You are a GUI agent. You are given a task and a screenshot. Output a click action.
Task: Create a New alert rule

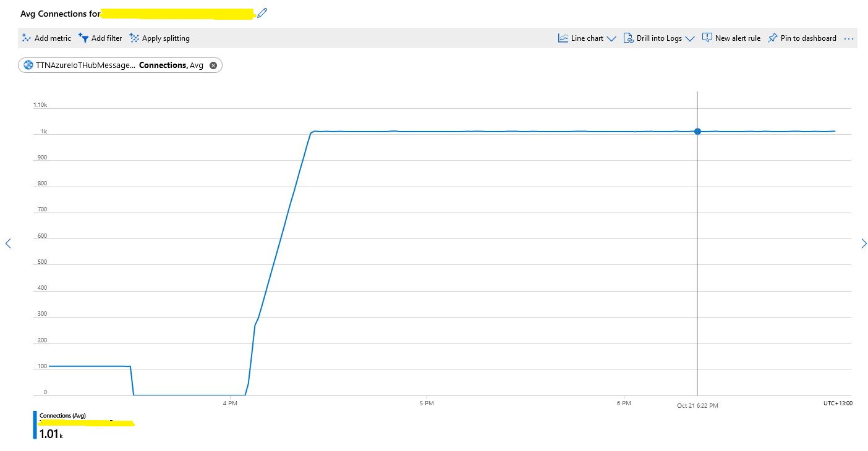(x=731, y=38)
